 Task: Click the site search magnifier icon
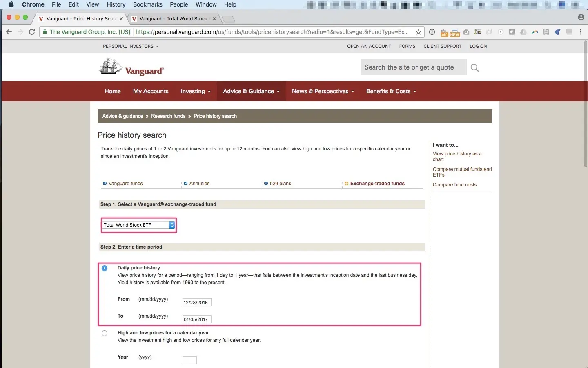point(474,67)
